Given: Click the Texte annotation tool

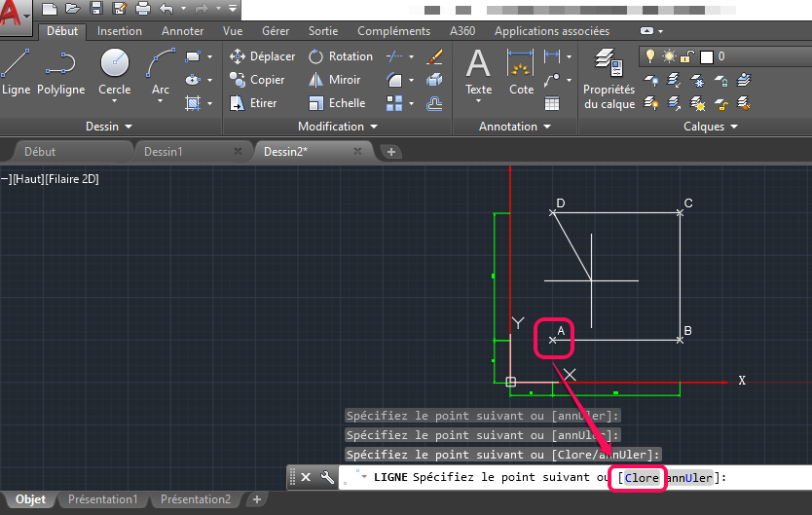Looking at the screenshot, I should point(478,71).
